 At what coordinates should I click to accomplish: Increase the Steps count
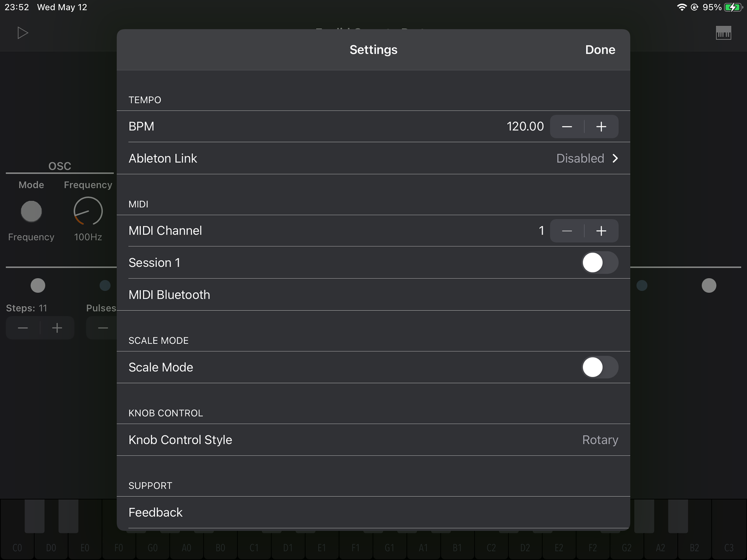57,328
